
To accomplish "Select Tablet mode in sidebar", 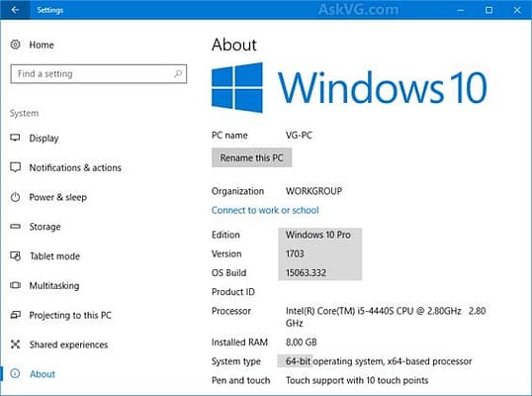I will 54,256.
